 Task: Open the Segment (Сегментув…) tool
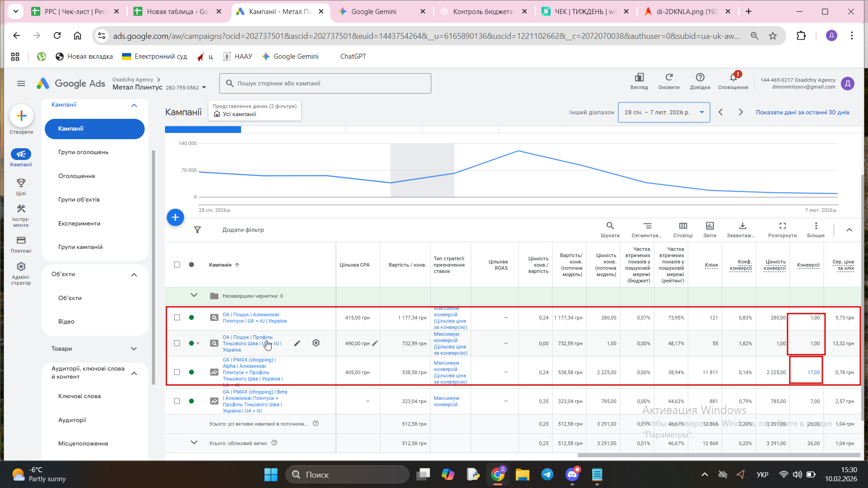(x=647, y=226)
